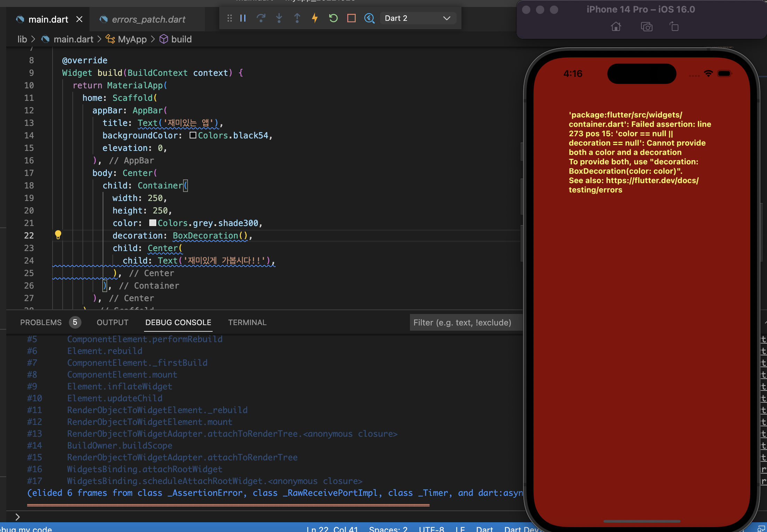
Task: Open the PROBLEMS panel tab
Action: coord(41,322)
